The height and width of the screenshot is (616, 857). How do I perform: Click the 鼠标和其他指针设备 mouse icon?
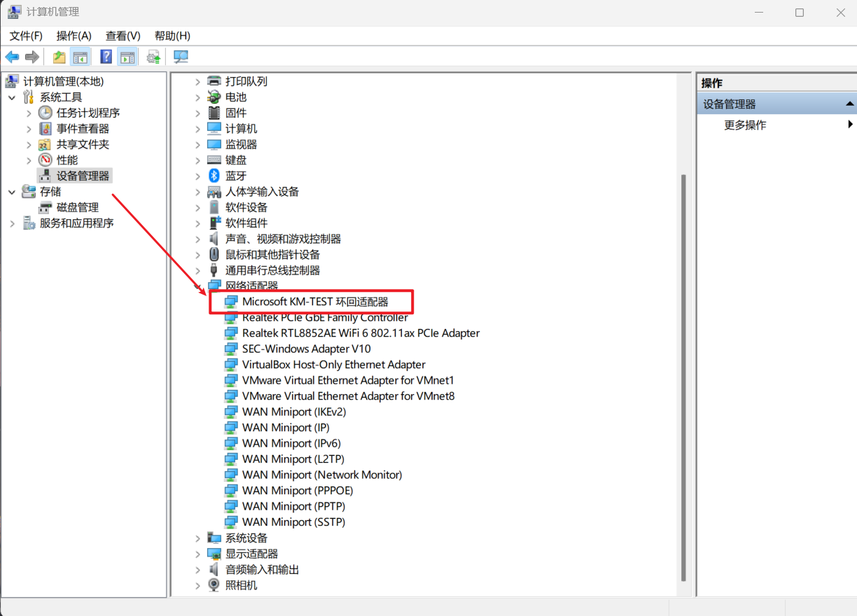pos(214,255)
